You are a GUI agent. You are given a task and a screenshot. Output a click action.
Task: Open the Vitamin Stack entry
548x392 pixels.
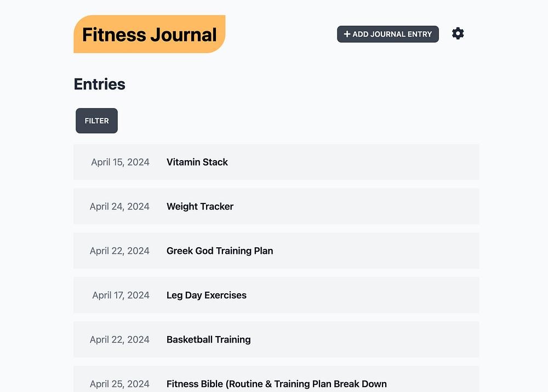197,162
